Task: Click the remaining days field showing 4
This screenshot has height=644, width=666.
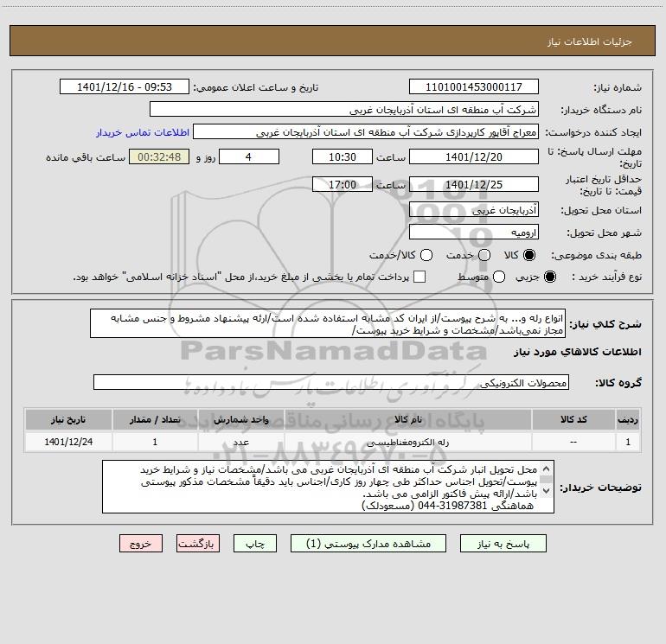Action: pyautogui.click(x=249, y=157)
